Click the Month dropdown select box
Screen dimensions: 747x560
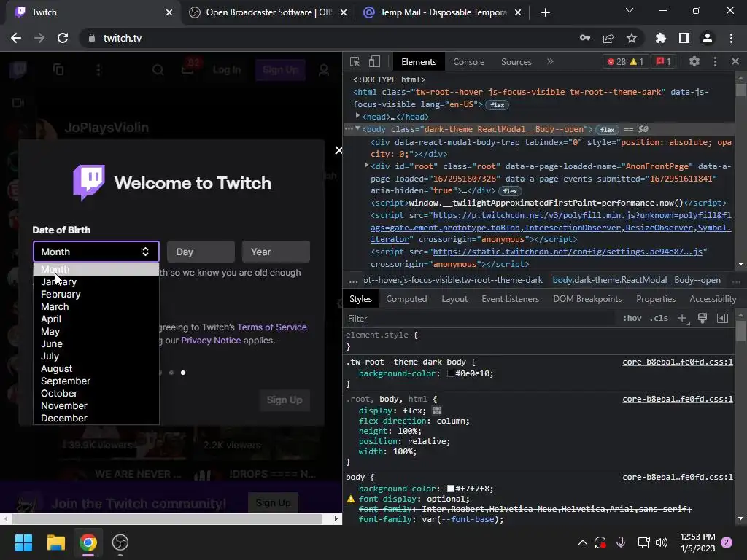click(x=96, y=252)
